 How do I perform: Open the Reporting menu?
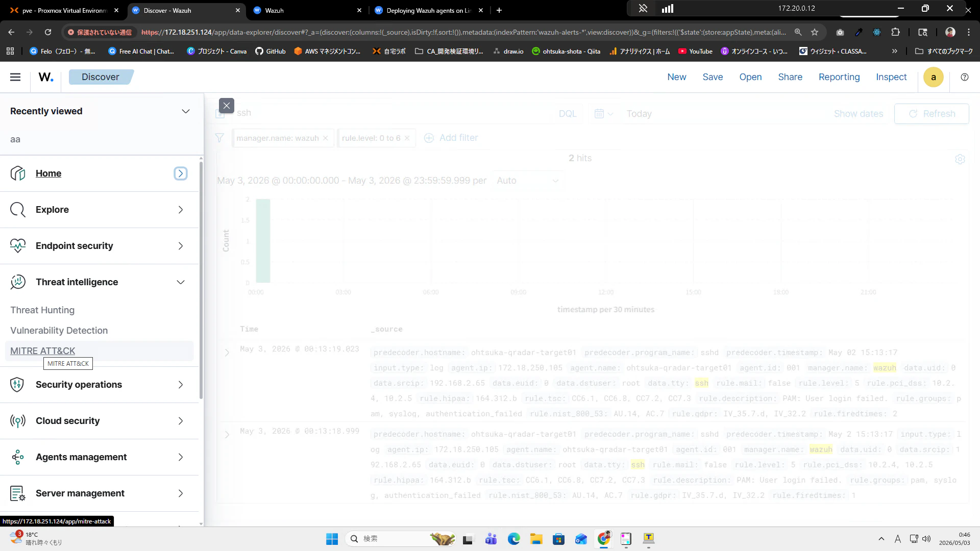[x=839, y=77]
